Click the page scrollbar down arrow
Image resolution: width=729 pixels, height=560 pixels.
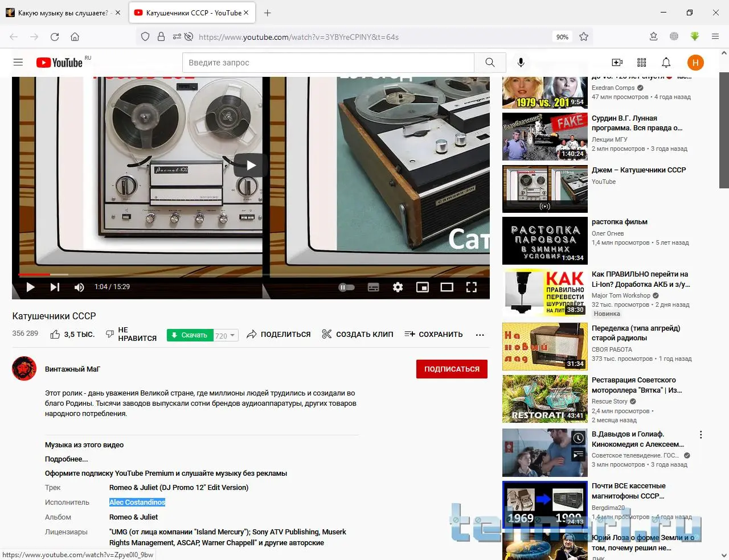coord(724,555)
